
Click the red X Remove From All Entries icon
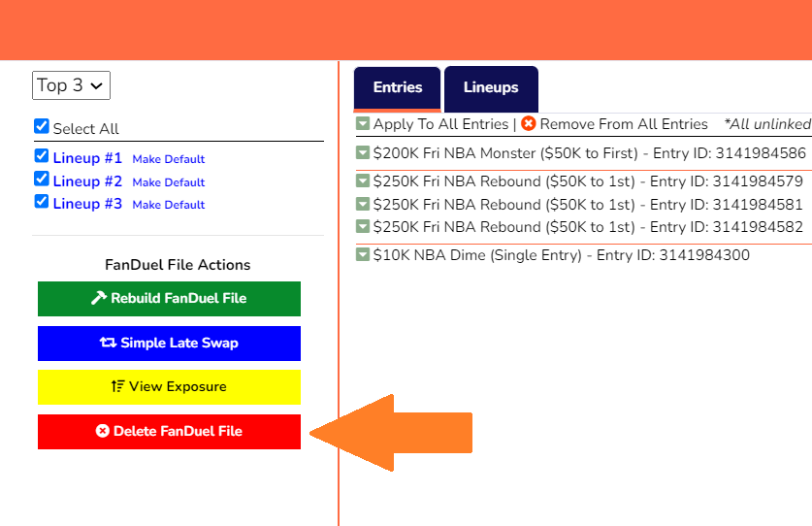528,124
